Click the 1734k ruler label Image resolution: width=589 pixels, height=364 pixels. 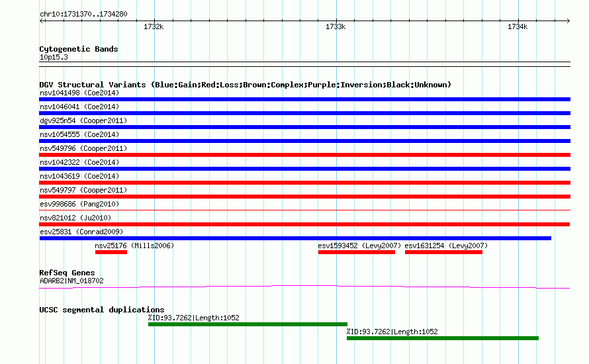tap(518, 26)
